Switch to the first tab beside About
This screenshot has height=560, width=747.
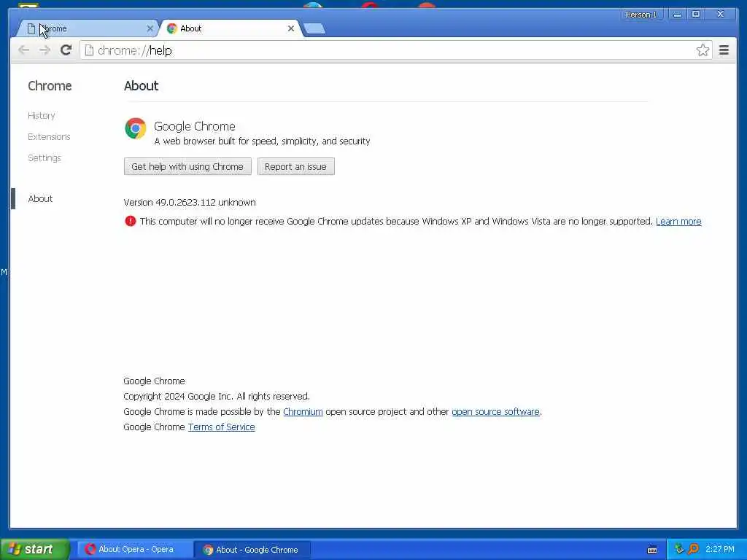88,28
